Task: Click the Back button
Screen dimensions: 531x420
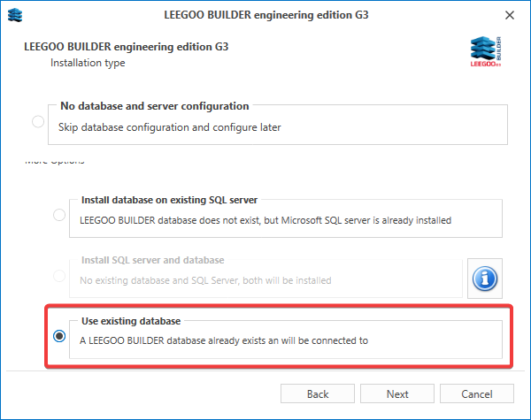Action: coord(318,393)
